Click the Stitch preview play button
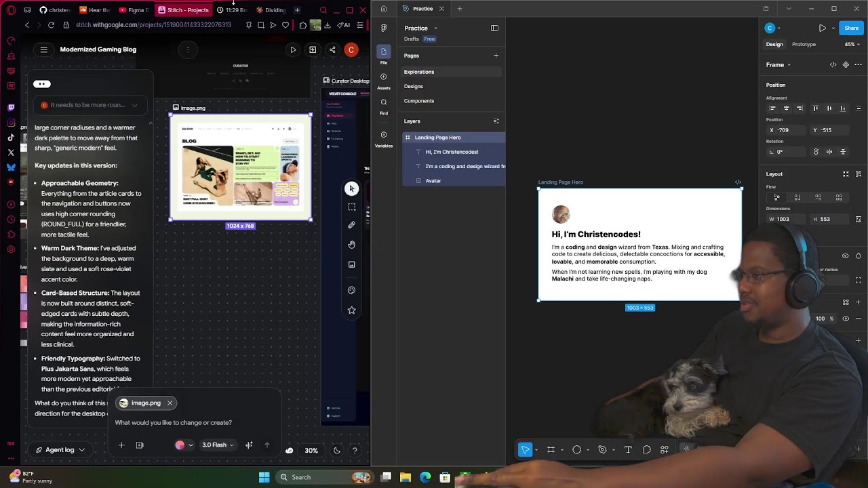868x488 pixels. point(293,49)
